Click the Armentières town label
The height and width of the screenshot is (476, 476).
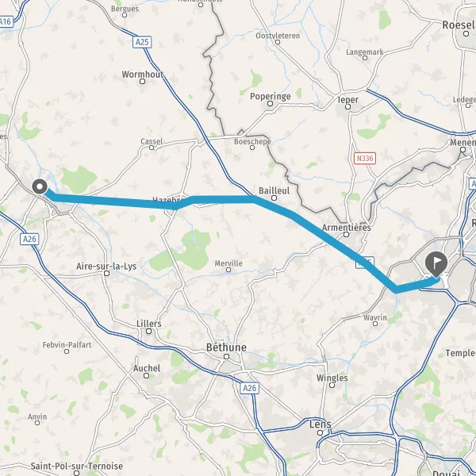tap(347, 228)
